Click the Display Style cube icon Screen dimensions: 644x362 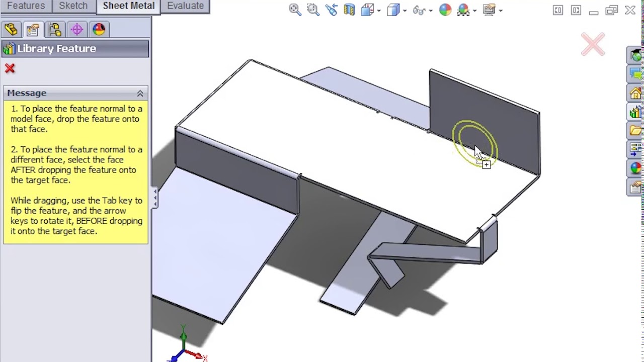(393, 10)
